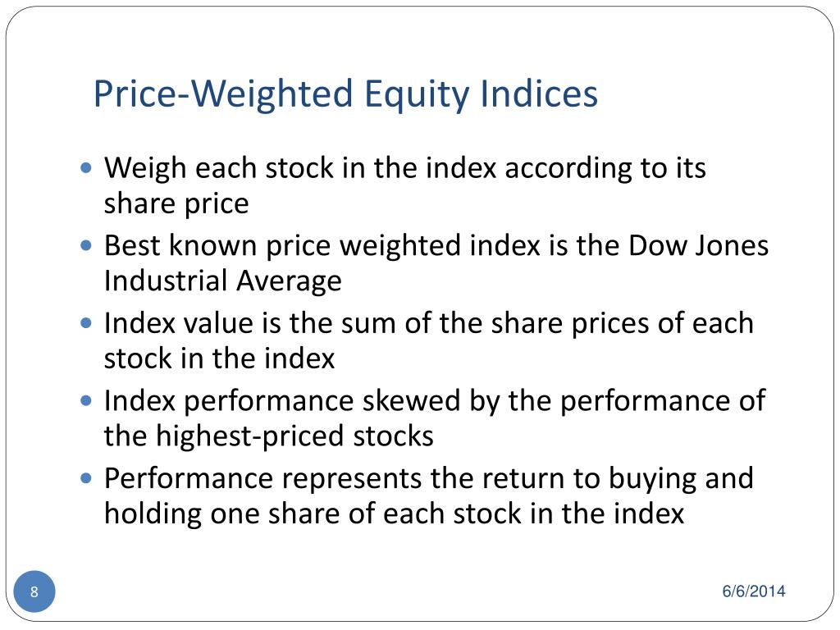The image size is (840, 630).
Task: Click the word 'Indices' in the title
Action: 539,94
